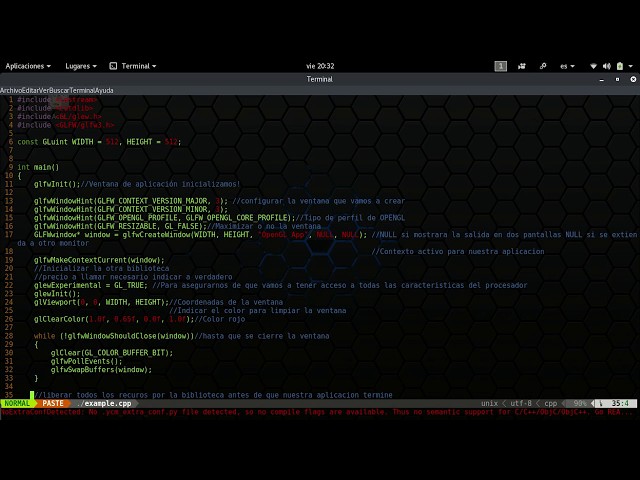
Task: Click 'int main()' on line 9
Action: pyautogui.click(x=38, y=167)
